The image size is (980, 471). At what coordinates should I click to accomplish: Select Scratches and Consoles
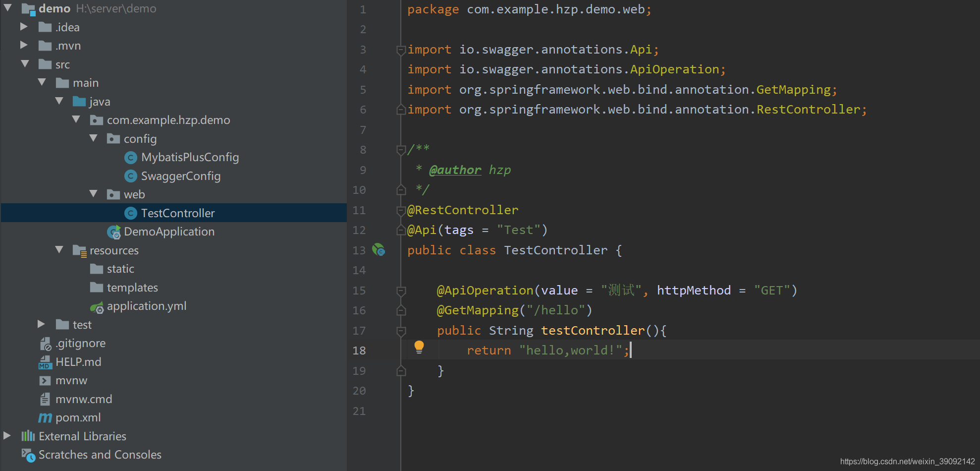tap(99, 455)
